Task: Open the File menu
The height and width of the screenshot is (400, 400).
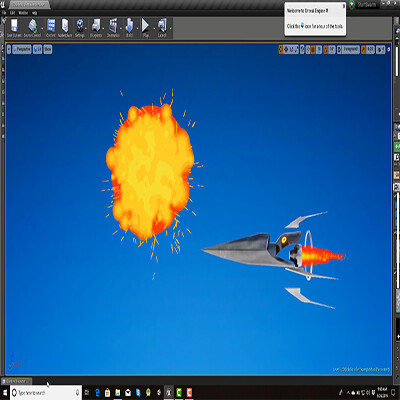Action: (4, 13)
